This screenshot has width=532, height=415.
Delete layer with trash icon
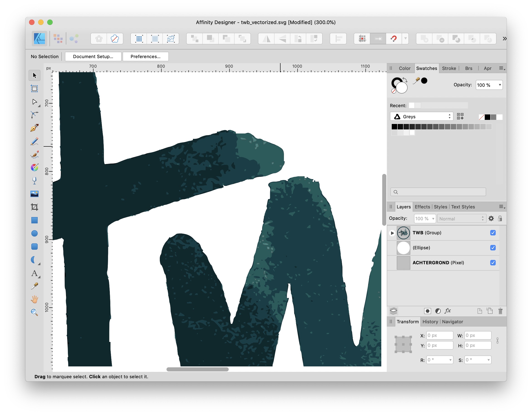click(500, 311)
